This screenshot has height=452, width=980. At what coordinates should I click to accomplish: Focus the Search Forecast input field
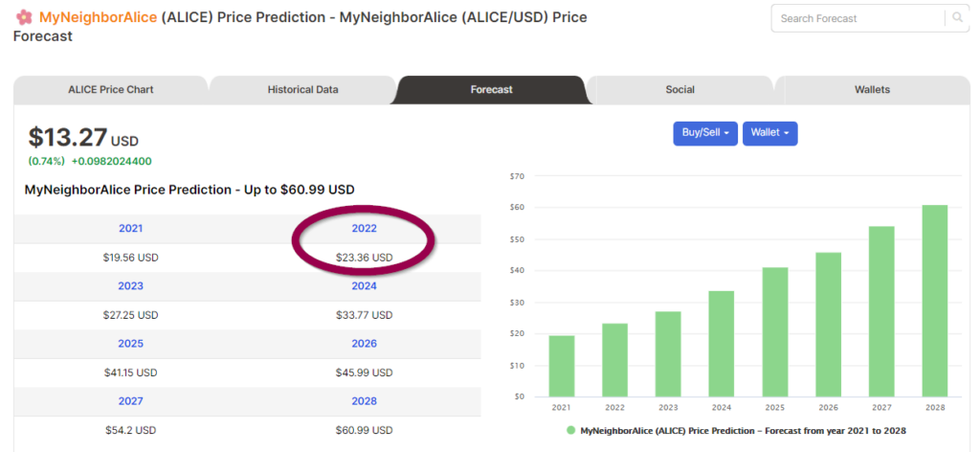pos(860,18)
